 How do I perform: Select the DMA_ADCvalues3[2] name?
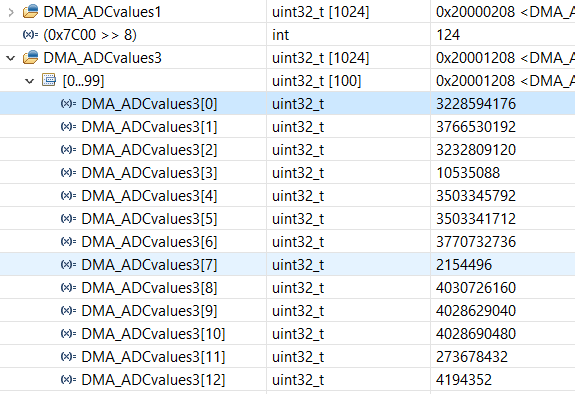(149, 150)
